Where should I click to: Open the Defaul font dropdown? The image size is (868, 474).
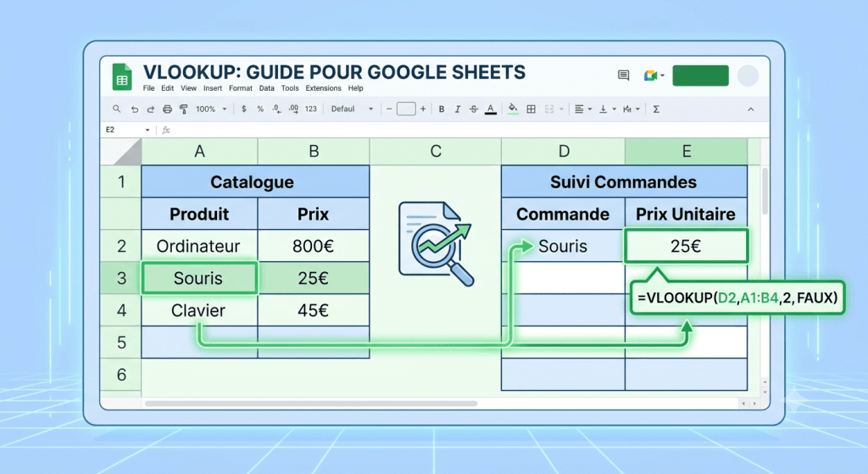click(352, 109)
